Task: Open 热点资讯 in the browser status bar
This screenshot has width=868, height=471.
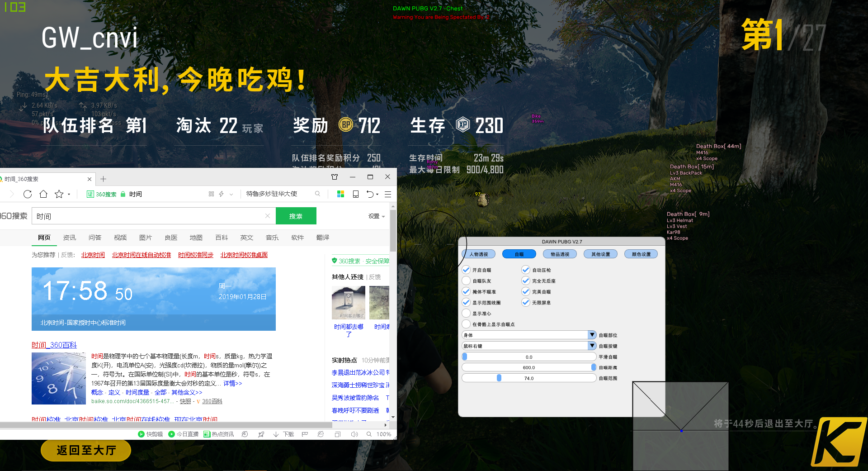Action: tap(218, 434)
